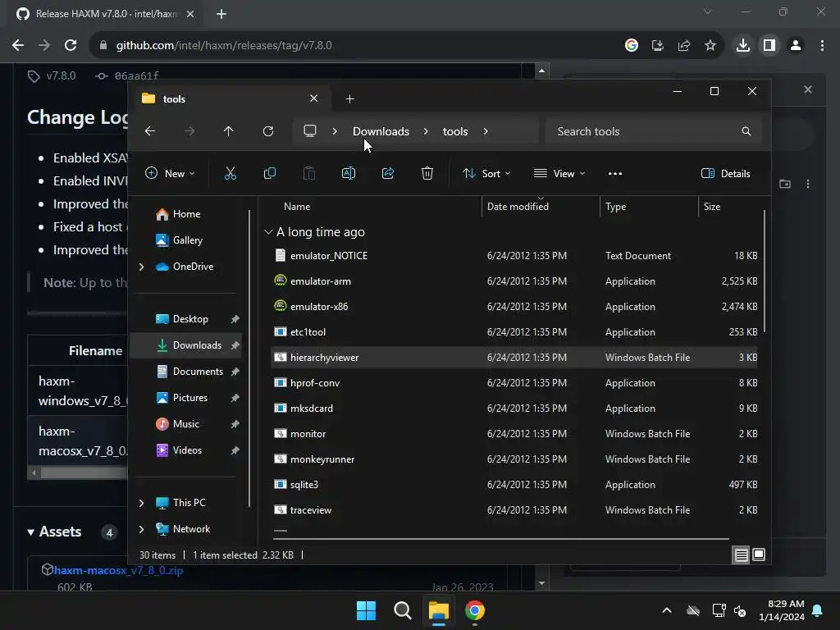Refresh the tools folder view

(268, 131)
